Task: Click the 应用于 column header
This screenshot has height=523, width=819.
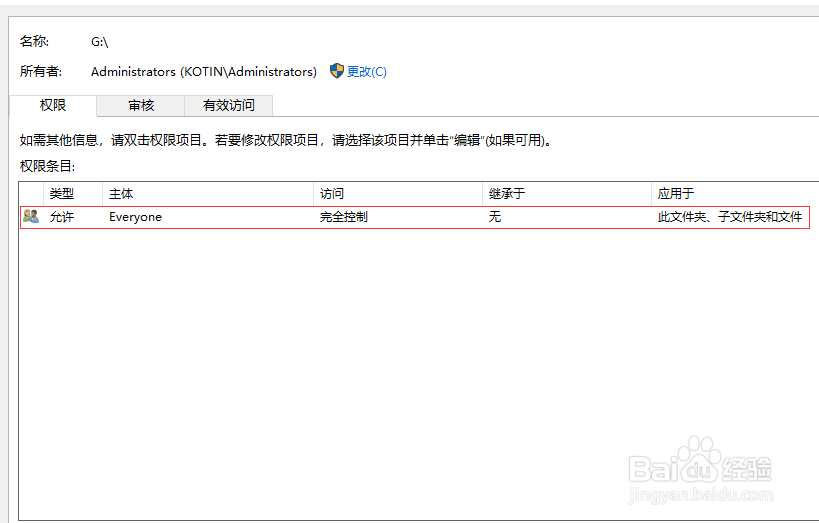Action: pyautogui.click(x=735, y=194)
